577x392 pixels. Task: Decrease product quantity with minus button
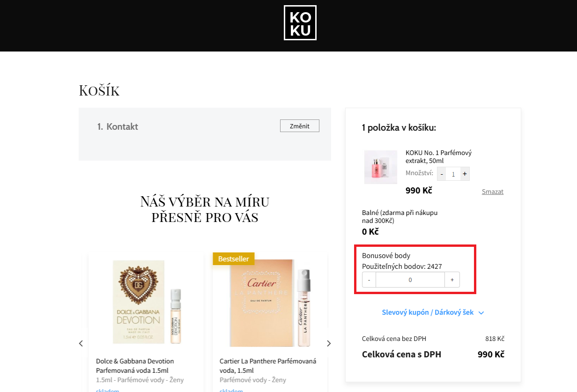442,174
